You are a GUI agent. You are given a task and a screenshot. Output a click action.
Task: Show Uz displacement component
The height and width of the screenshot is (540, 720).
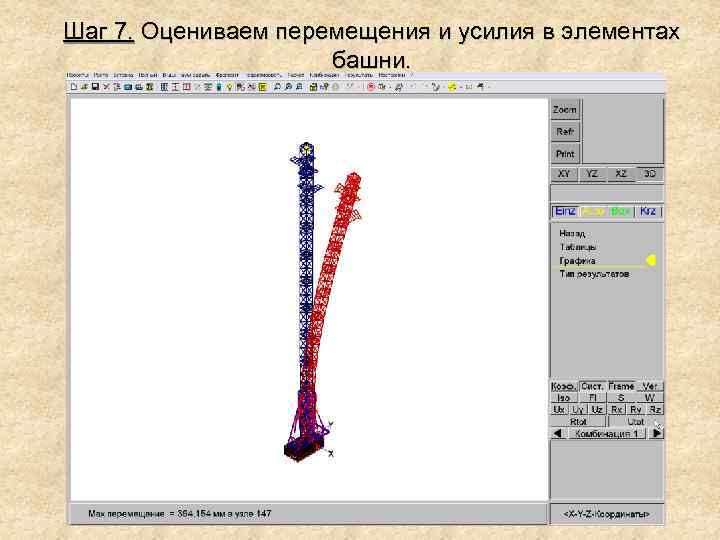597,410
